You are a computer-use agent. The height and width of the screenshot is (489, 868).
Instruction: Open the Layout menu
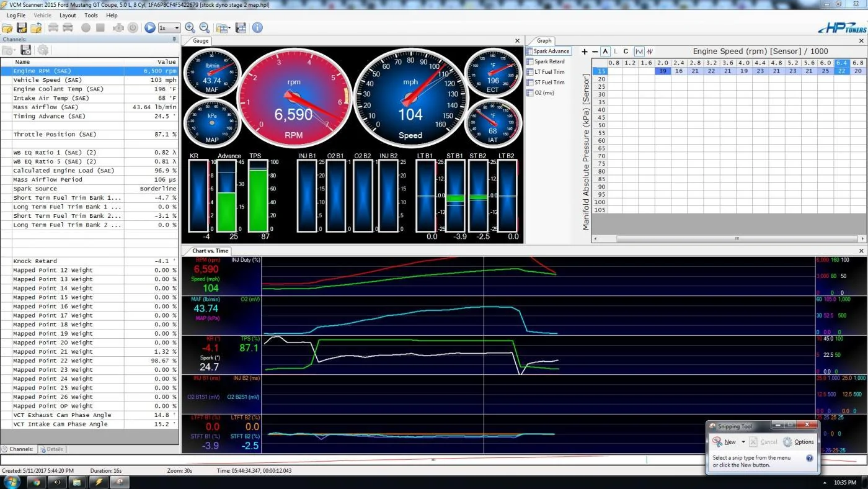68,16
